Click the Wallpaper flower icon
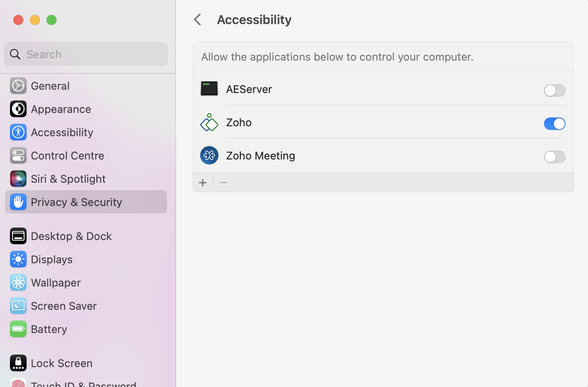The height and width of the screenshot is (387, 588). pos(18,283)
